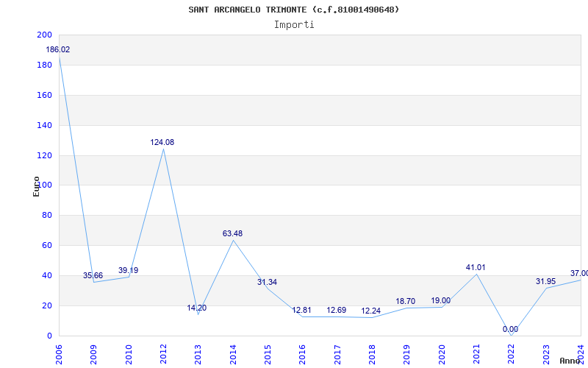The width and height of the screenshot is (588, 368).
Task: Select the 124.08 peak value label
Action: click(162, 142)
